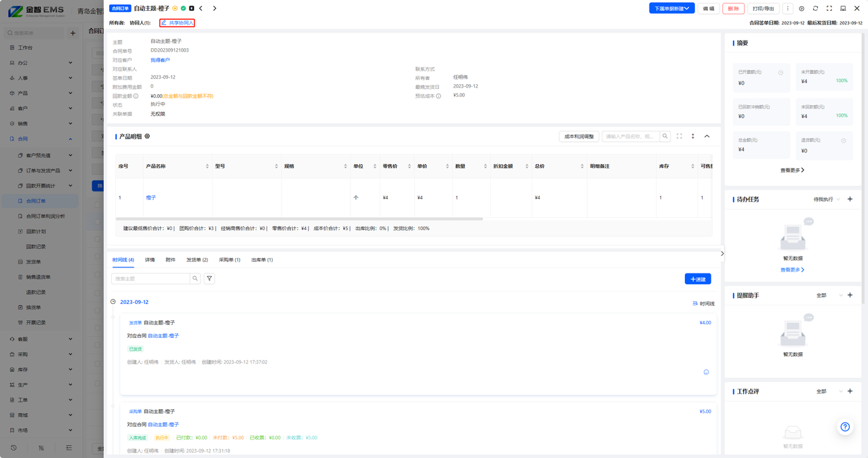The width and height of the screenshot is (868, 458).
Task: Click the info icon beside 回款金额
Action: point(136,96)
